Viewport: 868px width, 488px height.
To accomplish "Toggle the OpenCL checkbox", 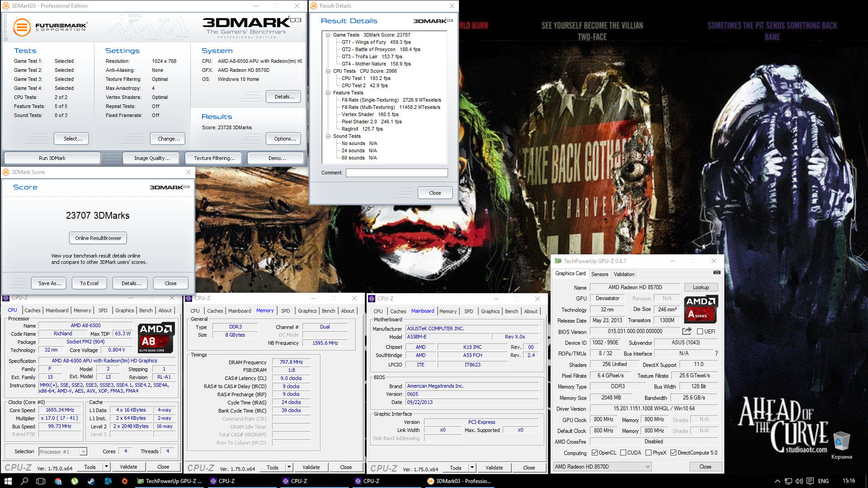I will 595,453.
